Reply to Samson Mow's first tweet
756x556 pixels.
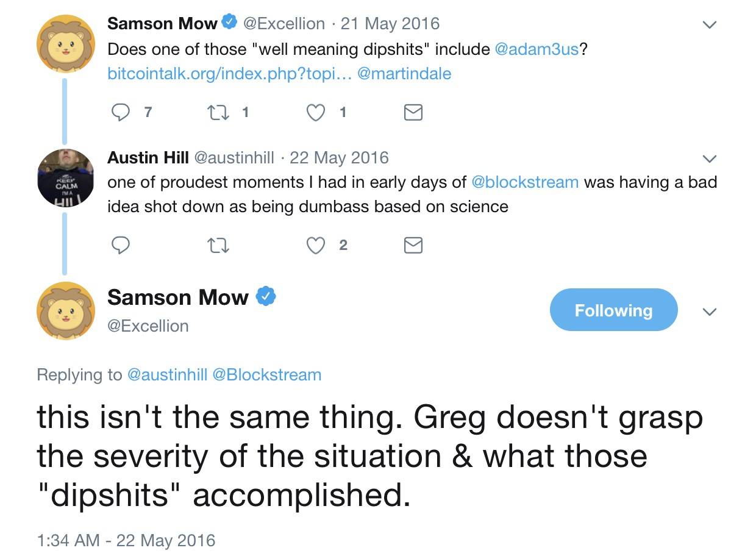[x=121, y=112]
